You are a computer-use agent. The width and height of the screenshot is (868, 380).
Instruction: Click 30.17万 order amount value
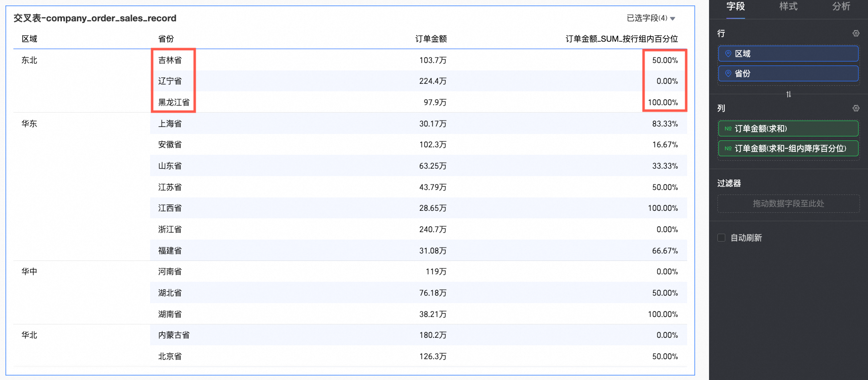pos(433,124)
